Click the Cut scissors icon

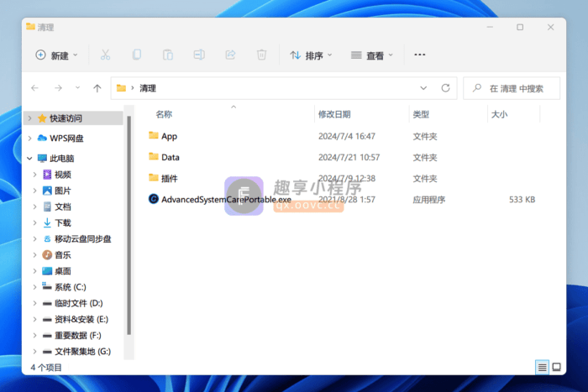105,55
